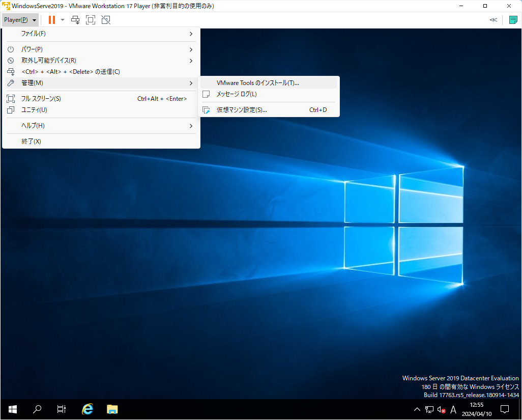
Task: Click the power icon next to パワー(P)
Action: tap(11, 49)
